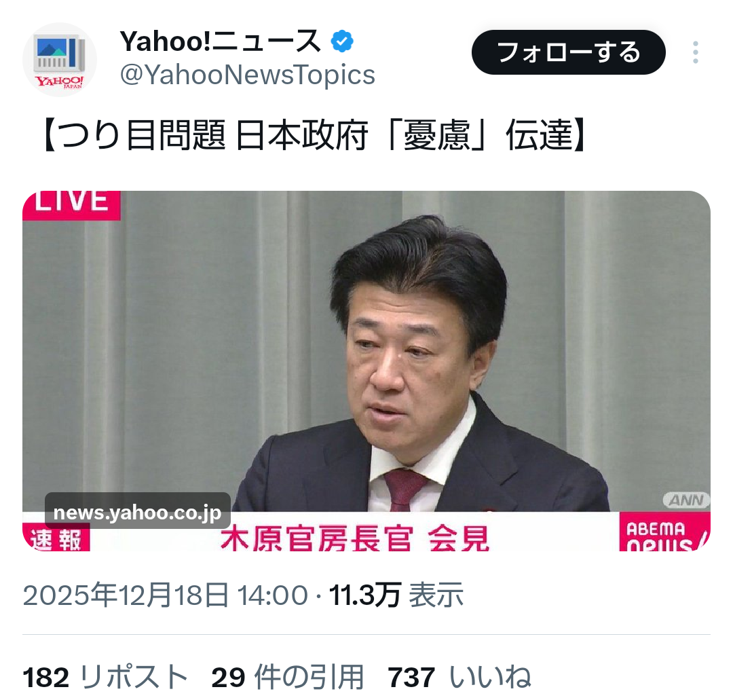
Task: Open the Yahoo!ニュース account name
Action: pos(220,41)
